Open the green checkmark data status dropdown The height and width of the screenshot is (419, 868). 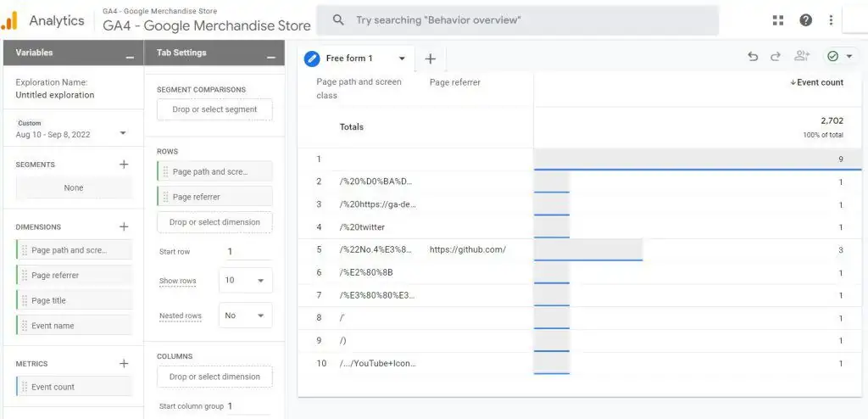click(840, 57)
